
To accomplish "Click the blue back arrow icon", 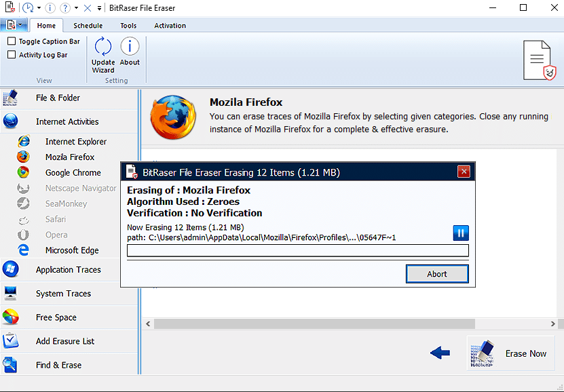I will click(440, 353).
